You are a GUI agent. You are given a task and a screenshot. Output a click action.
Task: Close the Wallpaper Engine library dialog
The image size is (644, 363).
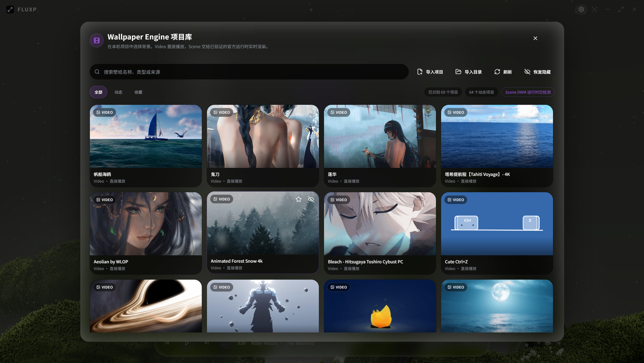point(535,38)
